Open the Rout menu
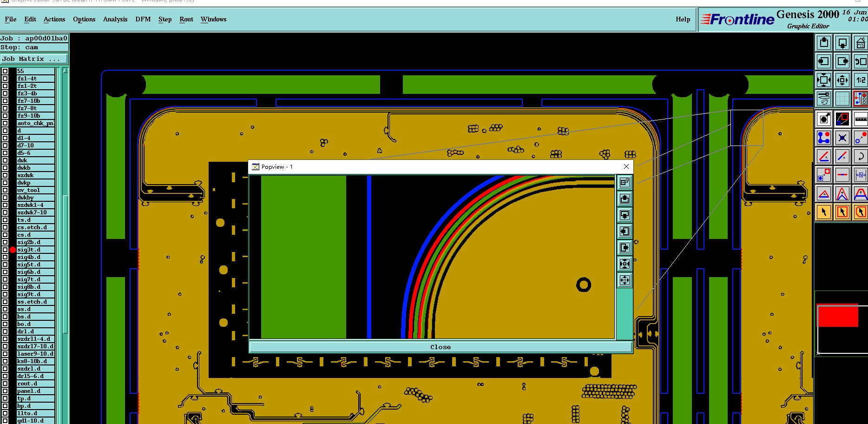 [186, 19]
